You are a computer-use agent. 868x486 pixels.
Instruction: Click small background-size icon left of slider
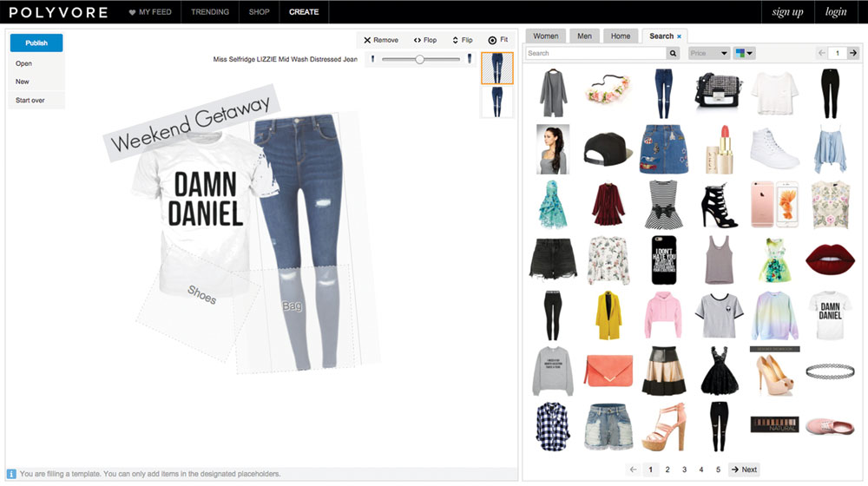(372, 59)
